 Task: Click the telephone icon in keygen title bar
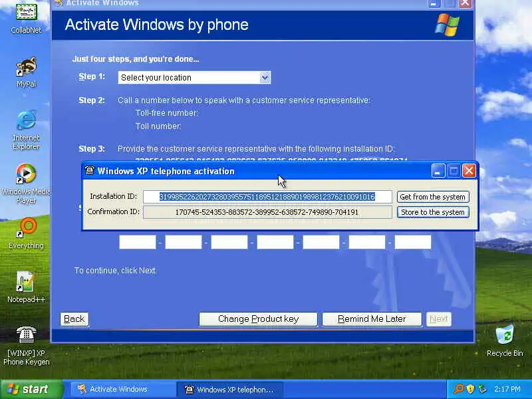[90, 171]
